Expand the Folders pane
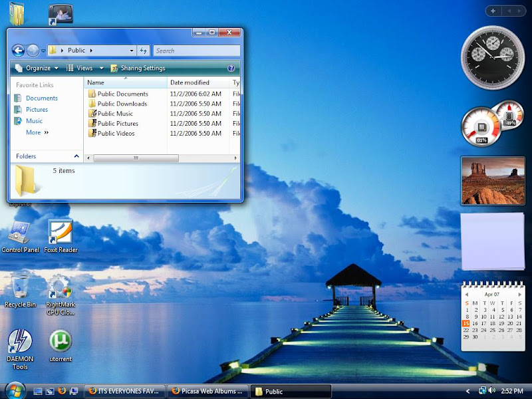 point(76,156)
